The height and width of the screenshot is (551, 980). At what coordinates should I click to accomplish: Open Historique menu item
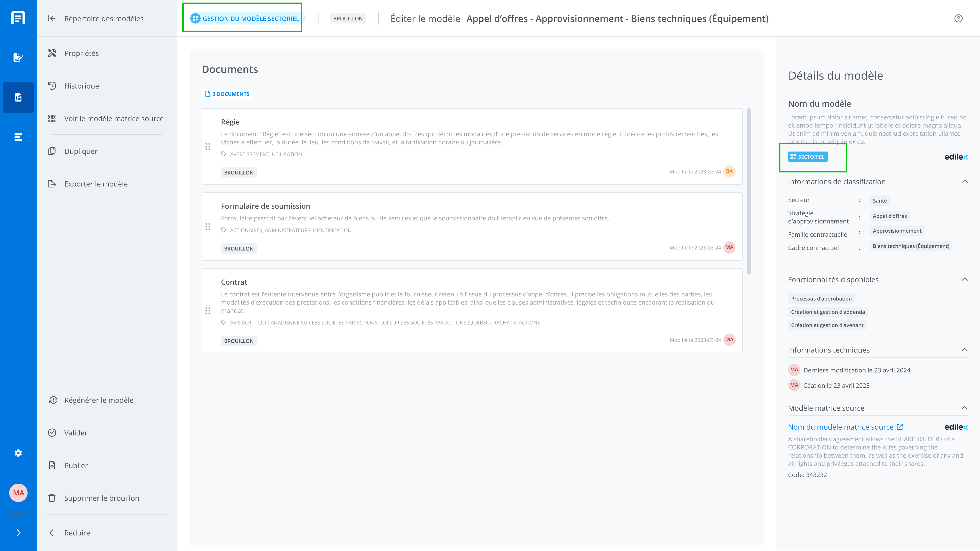coord(81,86)
